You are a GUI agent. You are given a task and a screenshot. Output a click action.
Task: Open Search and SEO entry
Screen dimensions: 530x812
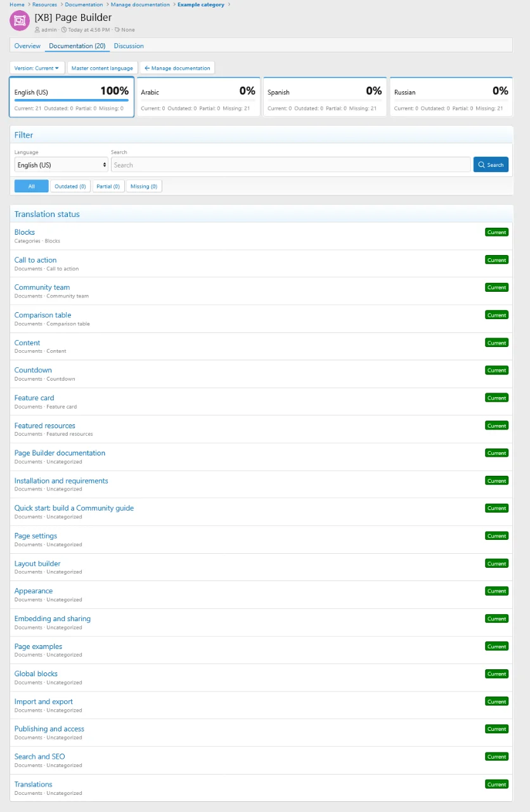point(39,757)
